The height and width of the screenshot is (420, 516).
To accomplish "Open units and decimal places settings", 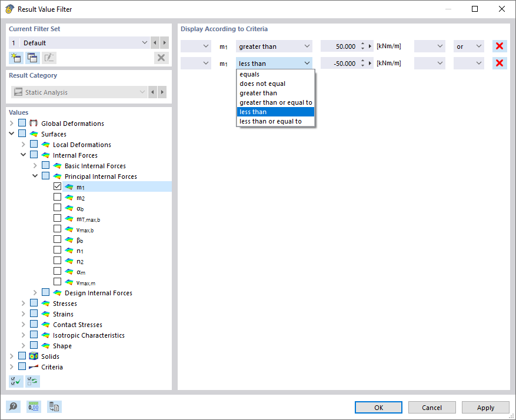I will click(x=34, y=406).
